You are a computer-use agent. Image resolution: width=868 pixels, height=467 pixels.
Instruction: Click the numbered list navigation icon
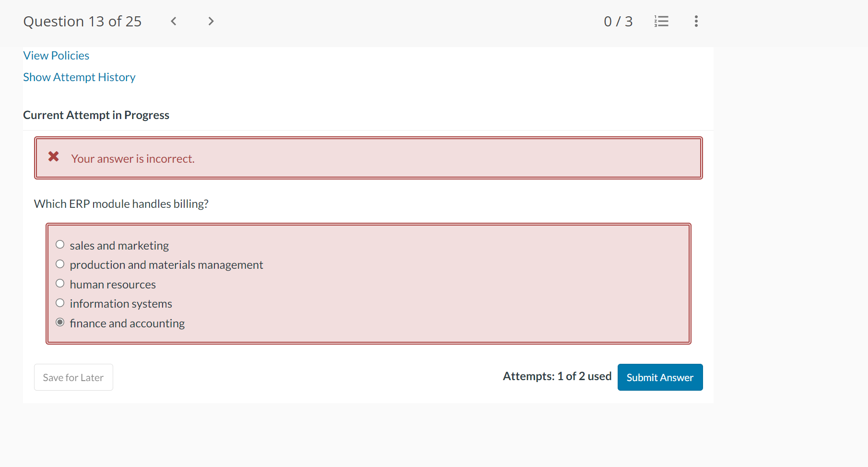(x=661, y=21)
